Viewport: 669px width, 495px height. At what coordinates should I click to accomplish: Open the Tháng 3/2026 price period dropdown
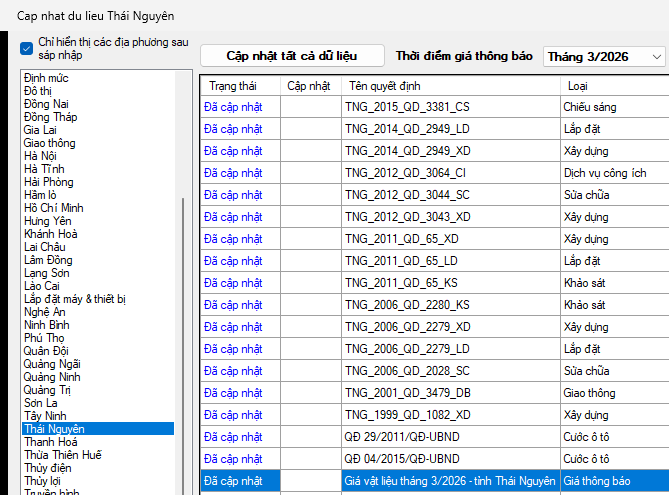(604, 57)
